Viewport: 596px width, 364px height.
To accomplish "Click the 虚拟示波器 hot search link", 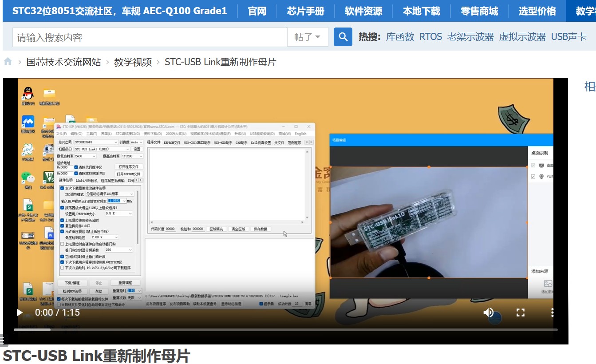I will click(x=522, y=37).
